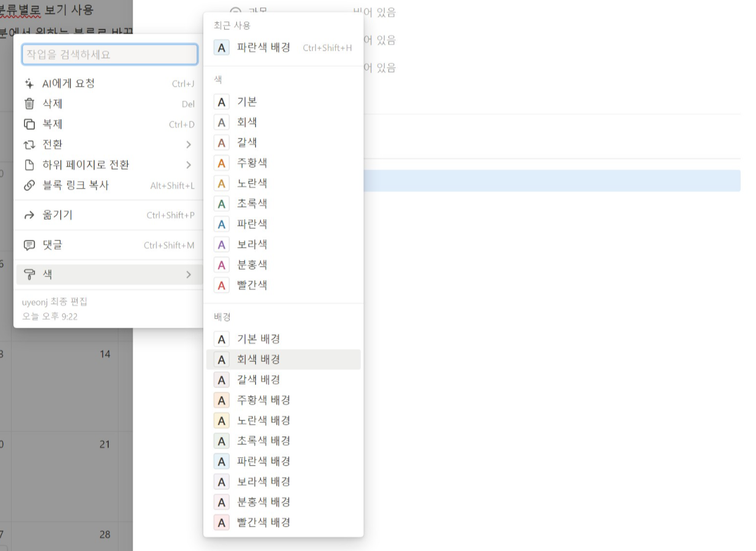
Task: Choose the 주황색 text color
Action: point(283,163)
